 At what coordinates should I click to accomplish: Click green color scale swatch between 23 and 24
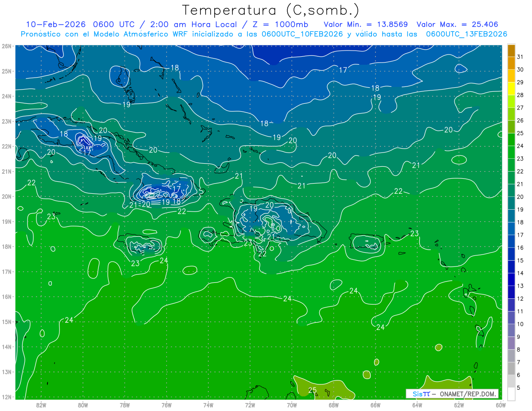[512, 152]
